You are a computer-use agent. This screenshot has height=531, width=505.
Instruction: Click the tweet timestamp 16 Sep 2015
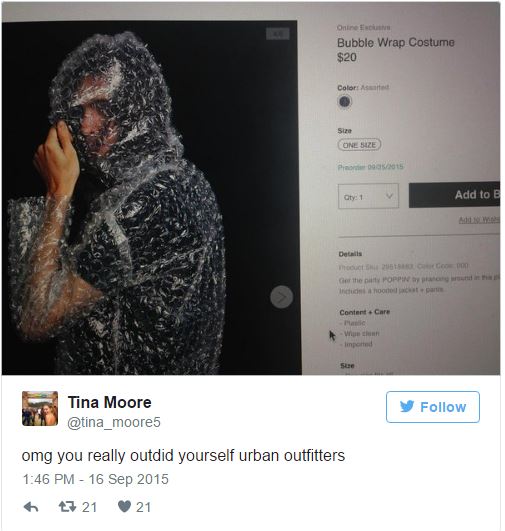pyautogui.click(x=95, y=479)
